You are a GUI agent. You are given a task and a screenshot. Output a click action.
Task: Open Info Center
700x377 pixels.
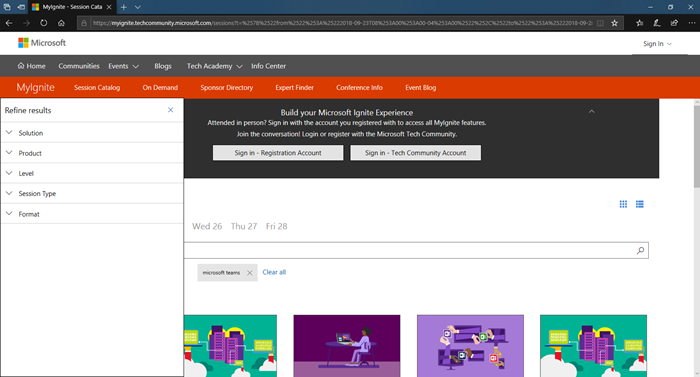[268, 66]
